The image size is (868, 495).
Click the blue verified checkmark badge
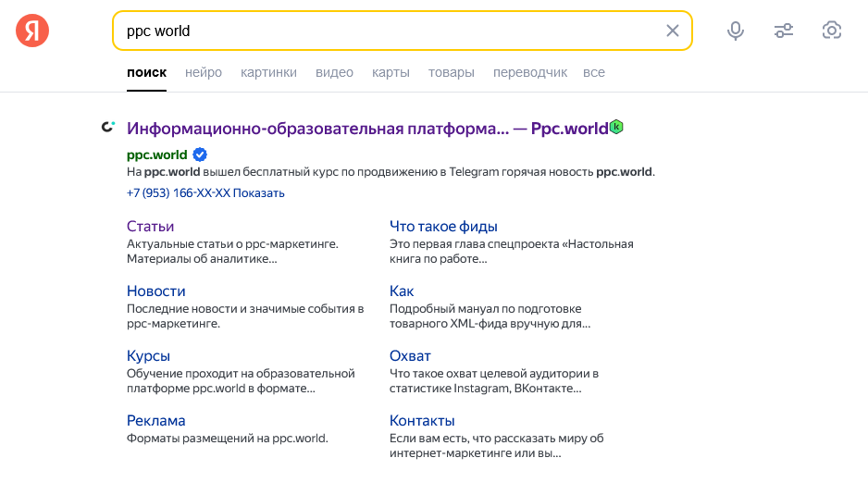point(199,155)
